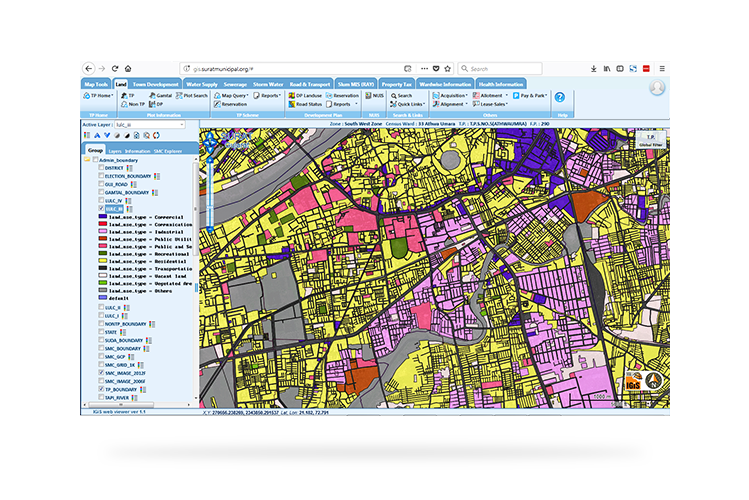Click the Non TP plot tool
Image resolution: width=749 pixels, height=500 pixels.
click(x=133, y=104)
